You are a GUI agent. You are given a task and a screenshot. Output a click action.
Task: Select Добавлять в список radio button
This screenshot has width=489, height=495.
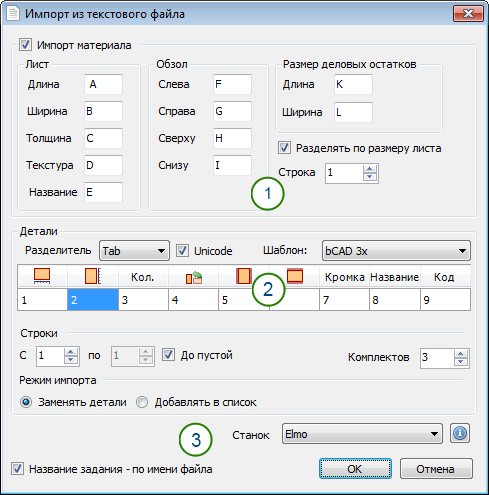[x=142, y=402]
